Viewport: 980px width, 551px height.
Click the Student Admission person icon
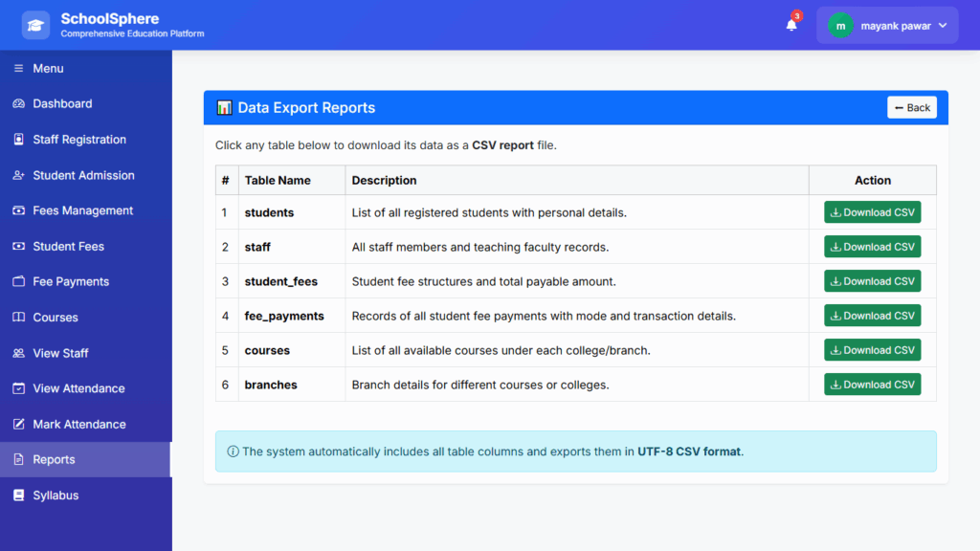point(18,175)
